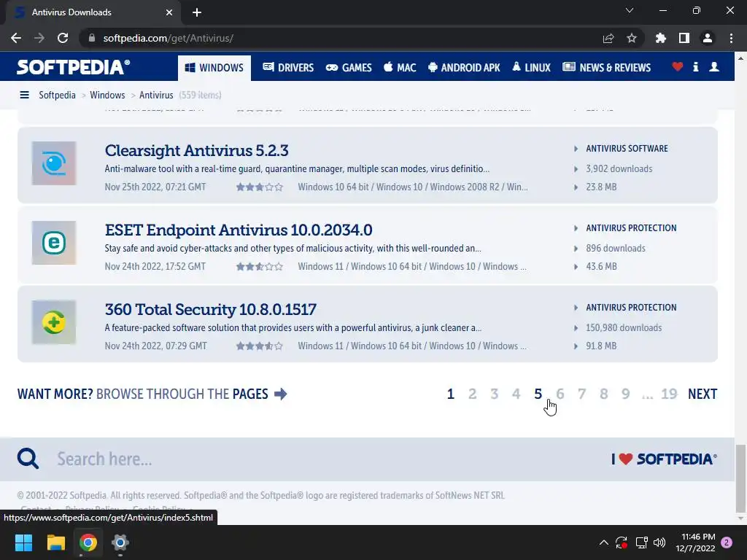Share this page icon in address bar

pyautogui.click(x=608, y=38)
